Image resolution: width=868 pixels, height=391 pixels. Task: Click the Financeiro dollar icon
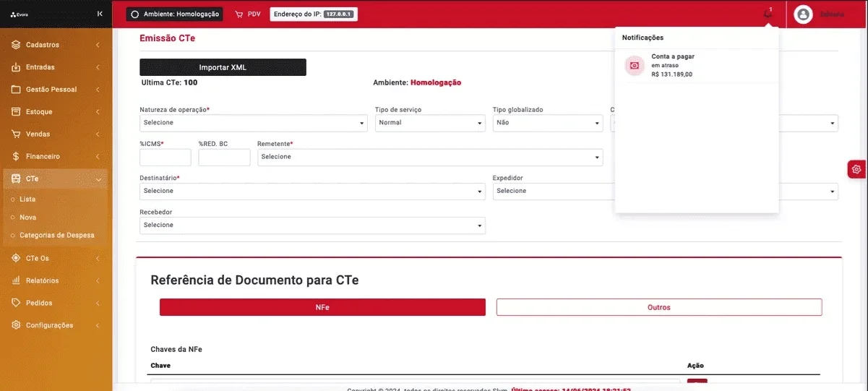pyautogui.click(x=16, y=157)
